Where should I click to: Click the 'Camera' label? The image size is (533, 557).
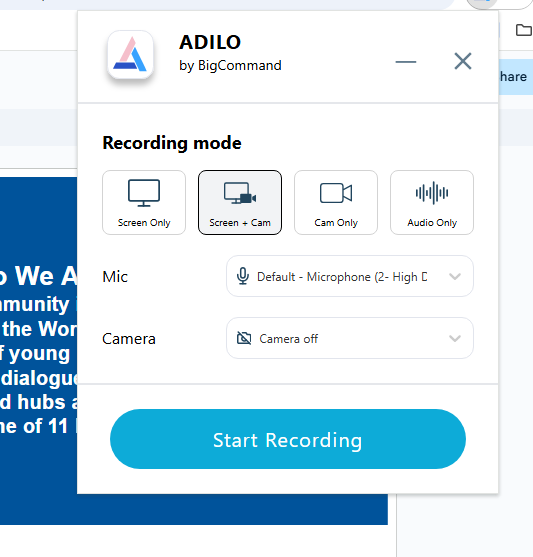[x=129, y=339]
